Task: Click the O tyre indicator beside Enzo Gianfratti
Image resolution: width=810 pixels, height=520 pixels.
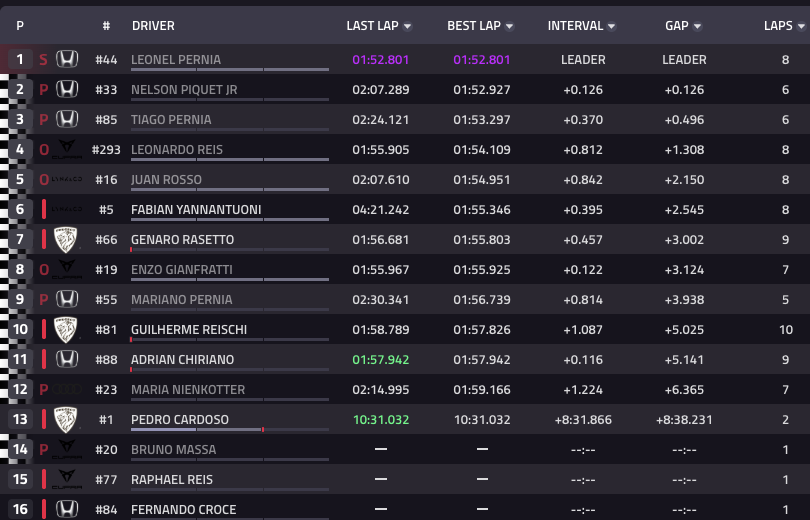Action: click(x=43, y=270)
